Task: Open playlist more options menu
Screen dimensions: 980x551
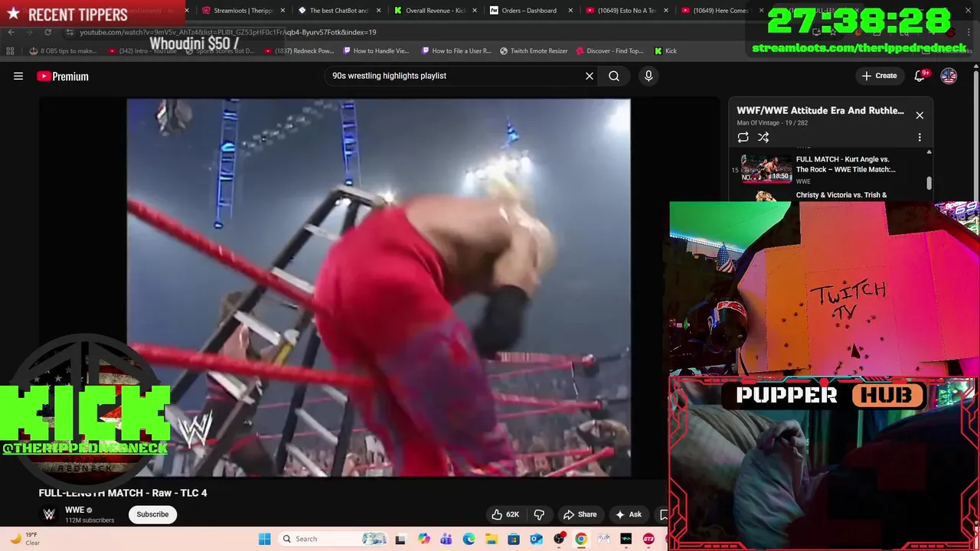Action: (920, 137)
